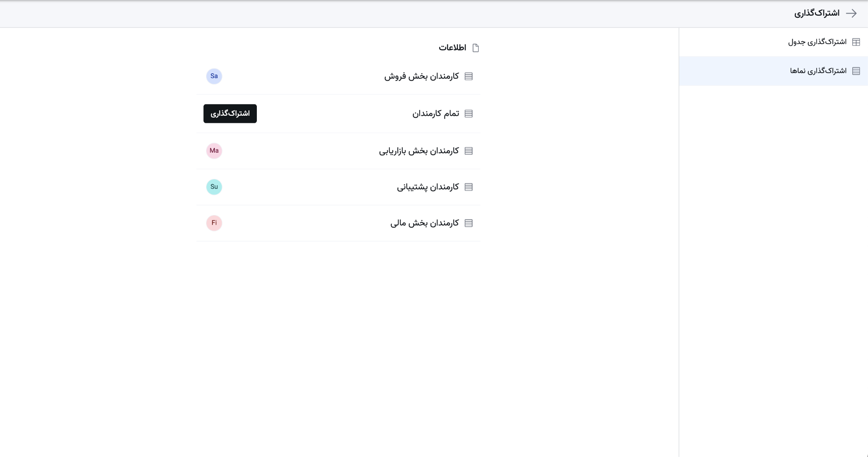Click the teal Su avatar circle
The image size is (868, 457).
click(x=214, y=187)
